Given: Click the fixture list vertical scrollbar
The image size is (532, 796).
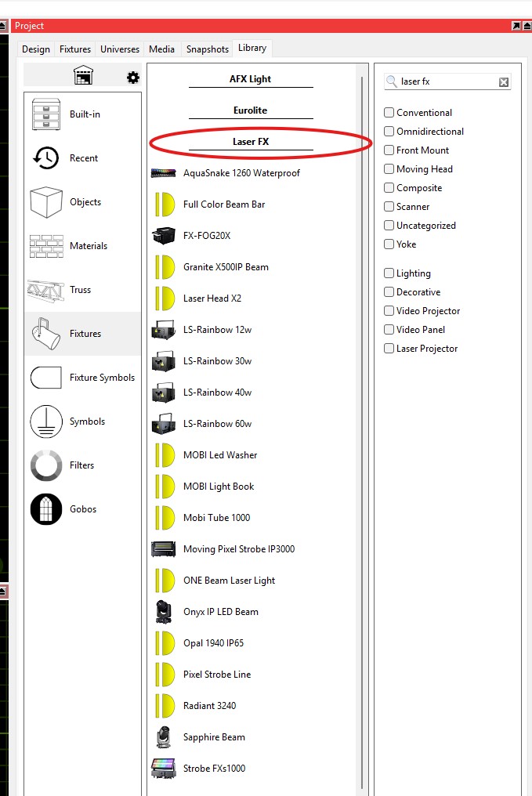Looking at the screenshot, I should (x=362, y=432).
